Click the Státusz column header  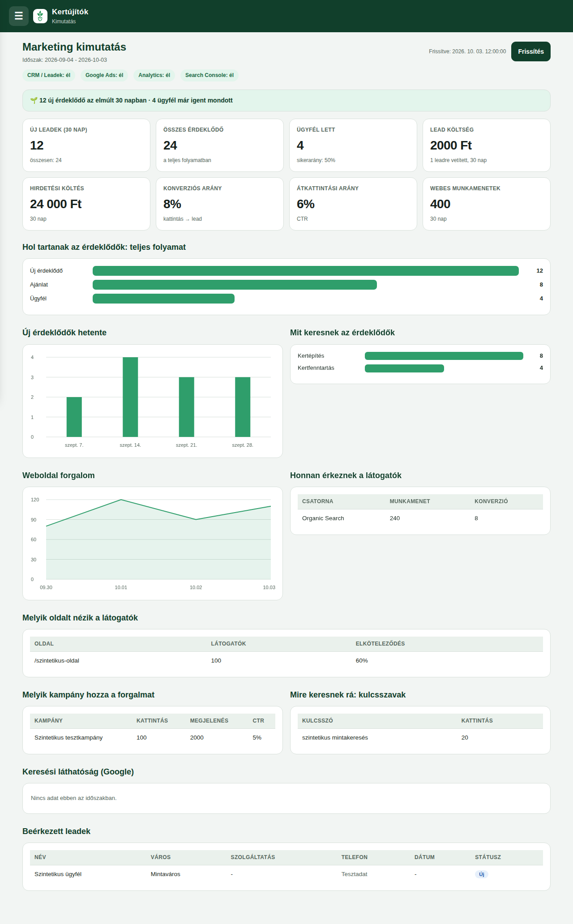coord(488,857)
